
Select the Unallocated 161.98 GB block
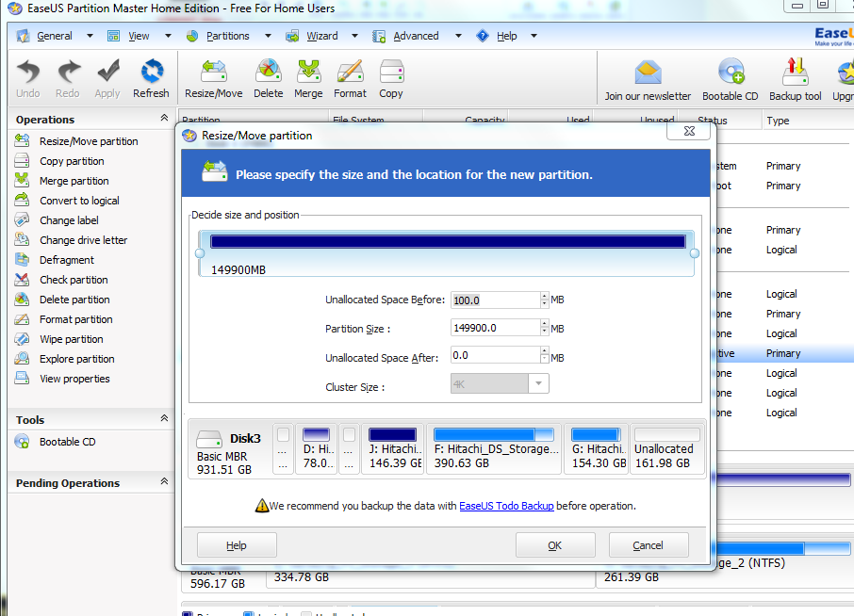pyautogui.click(x=667, y=449)
